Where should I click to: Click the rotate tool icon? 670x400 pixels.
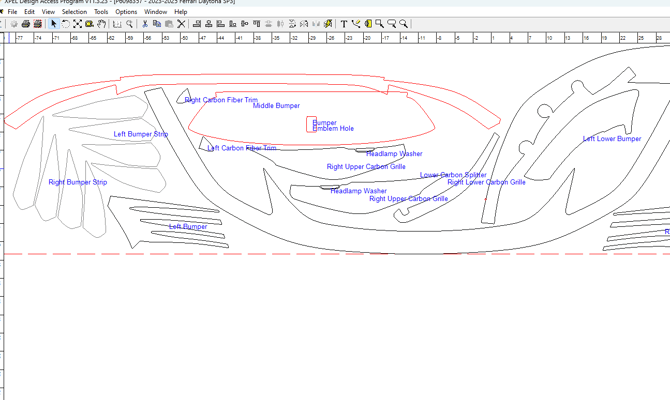(x=66, y=24)
